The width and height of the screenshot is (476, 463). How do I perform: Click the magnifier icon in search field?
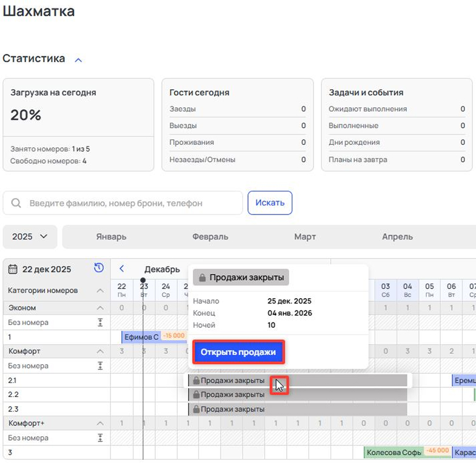click(16, 203)
